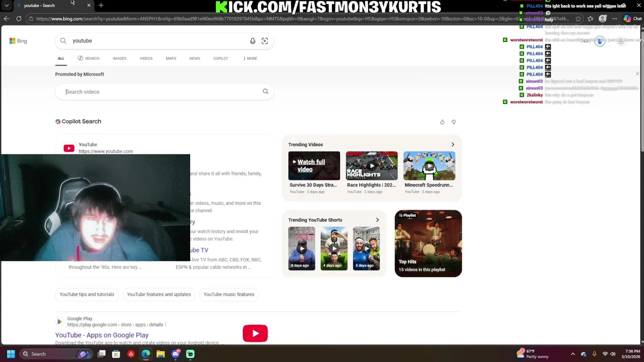The width and height of the screenshot is (644, 362).
Task: Click YouTube features and updates chip
Action: [x=158, y=294]
